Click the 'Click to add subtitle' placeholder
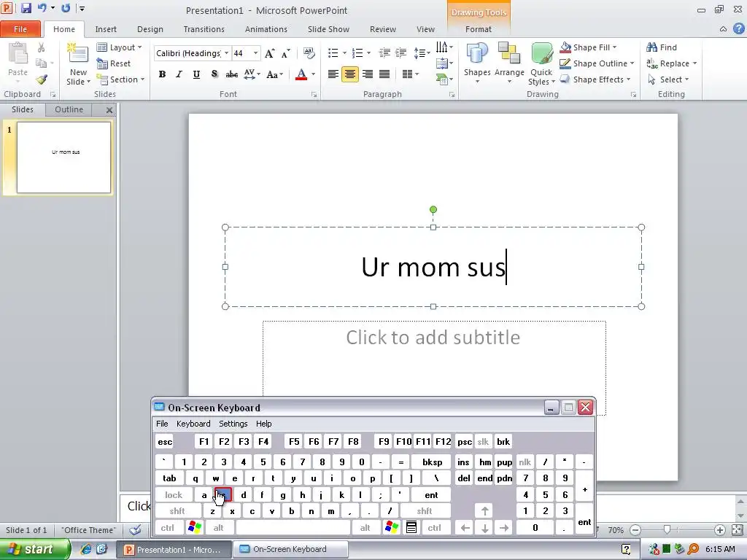The height and width of the screenshot is (560, 747). pos(433,367)
